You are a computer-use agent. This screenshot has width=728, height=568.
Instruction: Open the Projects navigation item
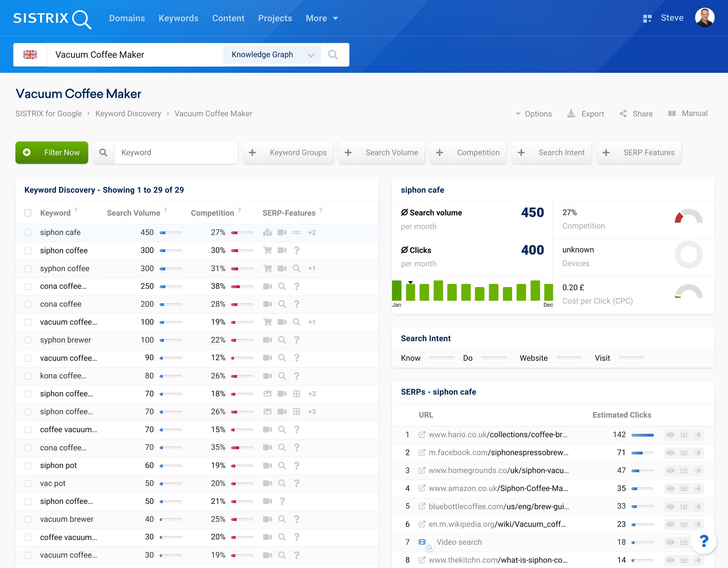click(x=275, y=18)
